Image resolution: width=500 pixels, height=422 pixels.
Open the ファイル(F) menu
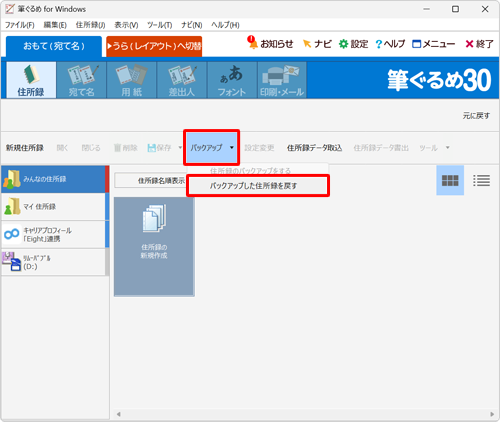[20, 25]
